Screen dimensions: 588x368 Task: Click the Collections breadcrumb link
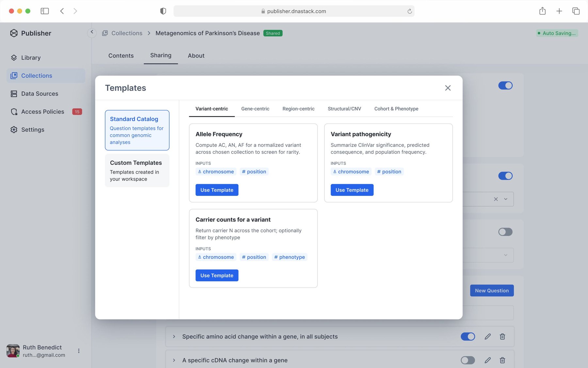pyautogui.click(x=127, y=33)
